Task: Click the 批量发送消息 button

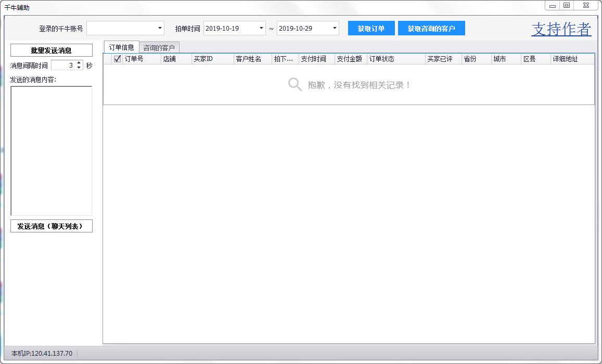Action: pos(52,50)
